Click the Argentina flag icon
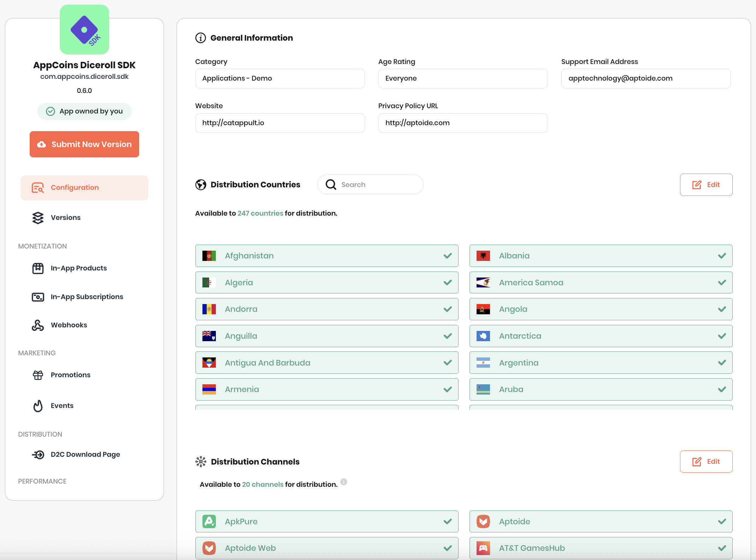The image size is (756, 560). point(483,363)
